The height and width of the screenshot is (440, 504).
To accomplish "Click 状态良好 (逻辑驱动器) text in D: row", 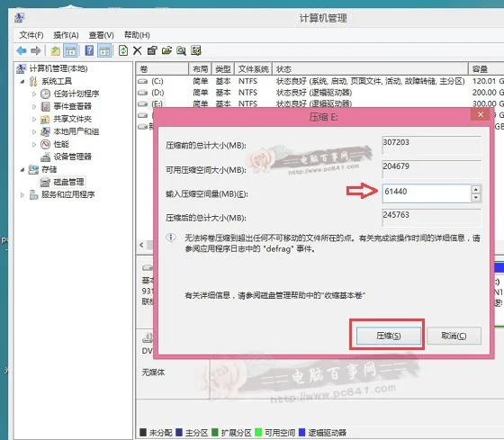I will pyautogui.click(x=314, y=93).
